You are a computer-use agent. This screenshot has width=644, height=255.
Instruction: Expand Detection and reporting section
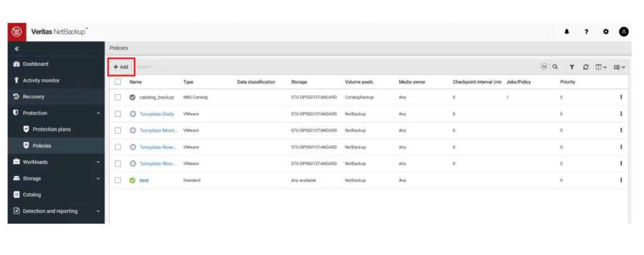(97, 212)
